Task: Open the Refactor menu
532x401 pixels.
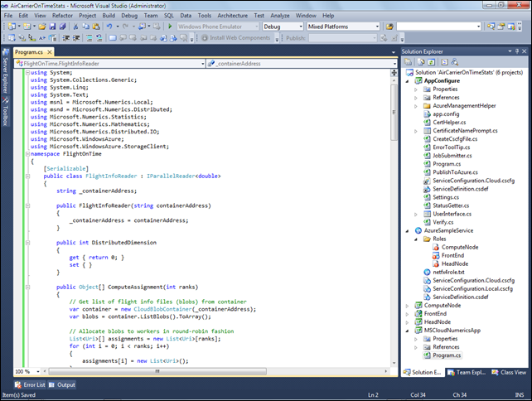Action: [x=62, y=16]
